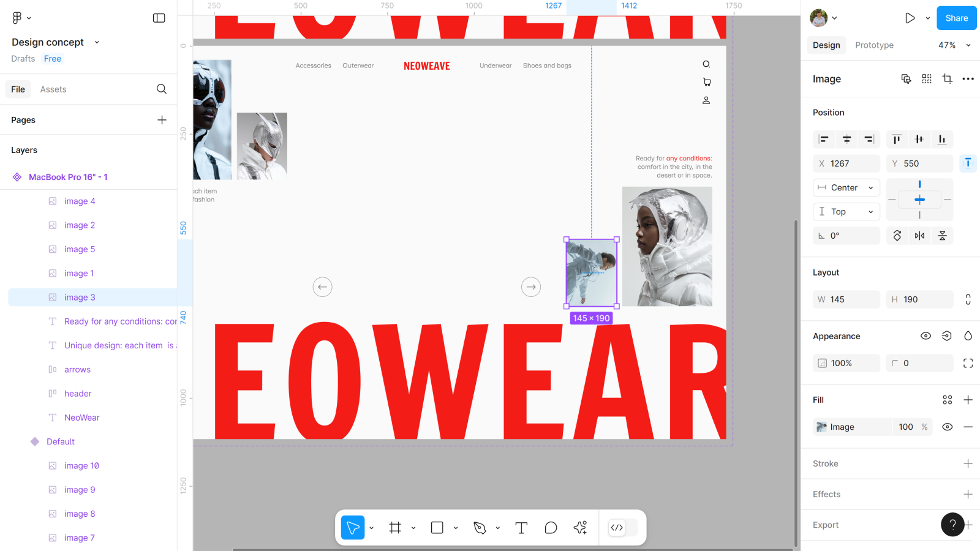This screenshot has width=980, height=551.
Task: Switch to the Prototype tab
Action: (874, 45)
